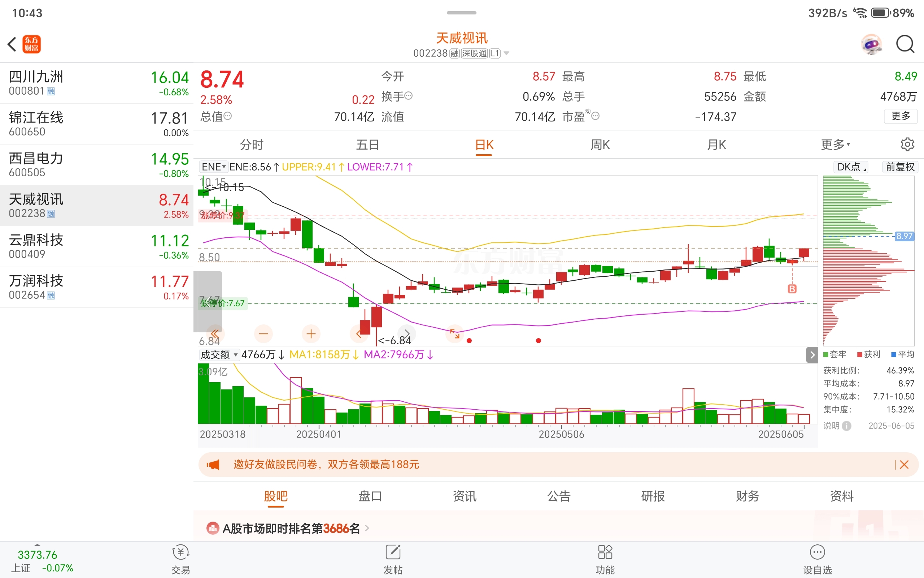Switch to 月K chart tab
The width and height of the screenshot is (924, 578).
[x=717, y=144]
